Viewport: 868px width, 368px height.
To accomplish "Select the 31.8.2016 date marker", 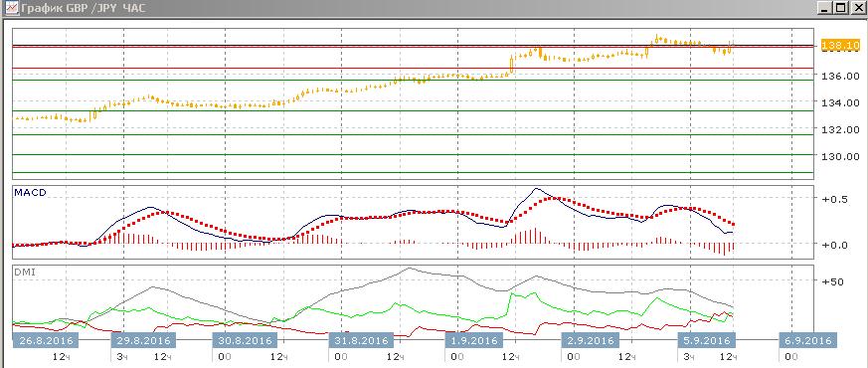I will tap(361, 340).
